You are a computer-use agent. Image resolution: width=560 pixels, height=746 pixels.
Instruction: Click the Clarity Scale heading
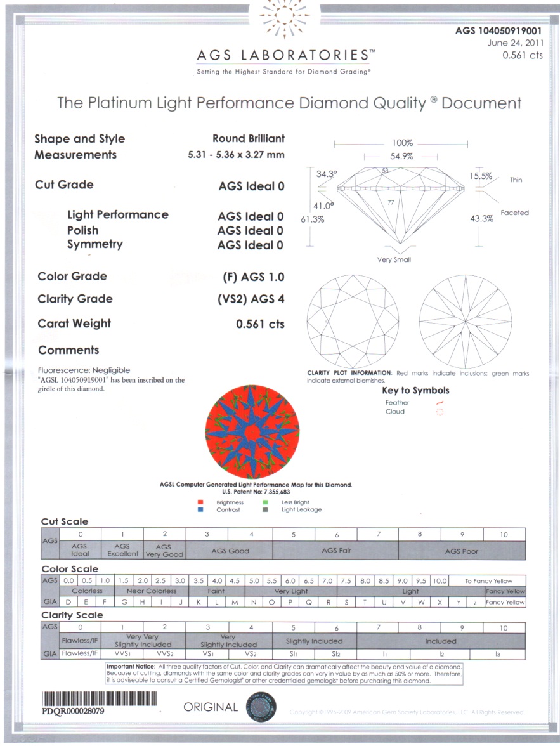pos(72,615)
